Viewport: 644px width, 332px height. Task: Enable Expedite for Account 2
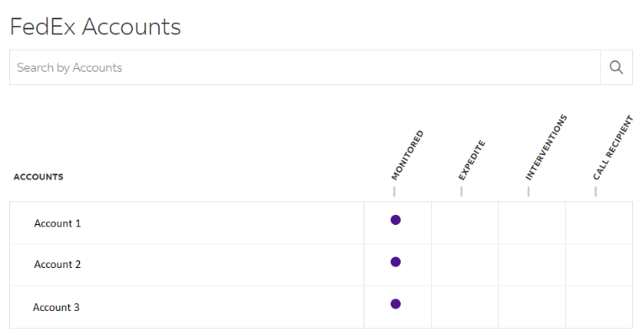coord(465,265)
